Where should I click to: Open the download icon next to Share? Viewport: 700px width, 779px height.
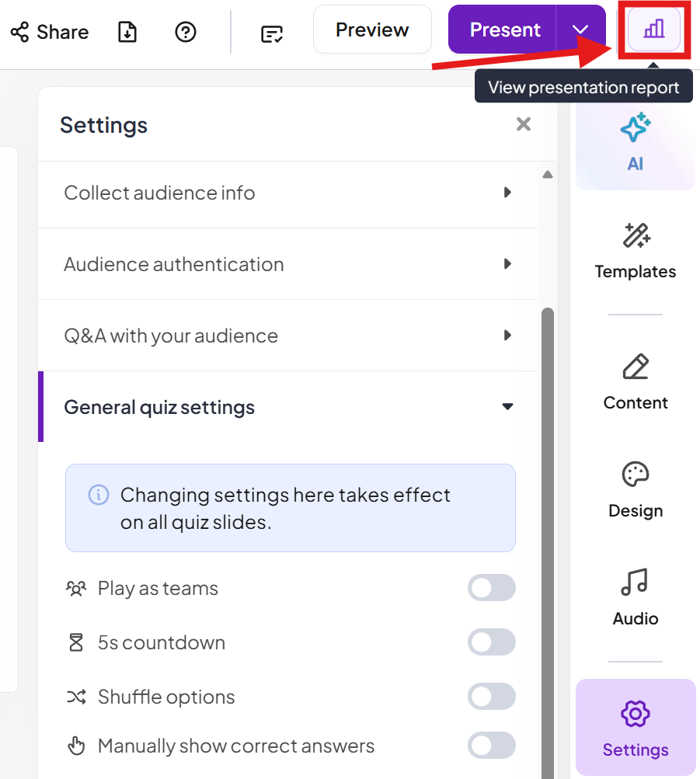click(127, 32)
